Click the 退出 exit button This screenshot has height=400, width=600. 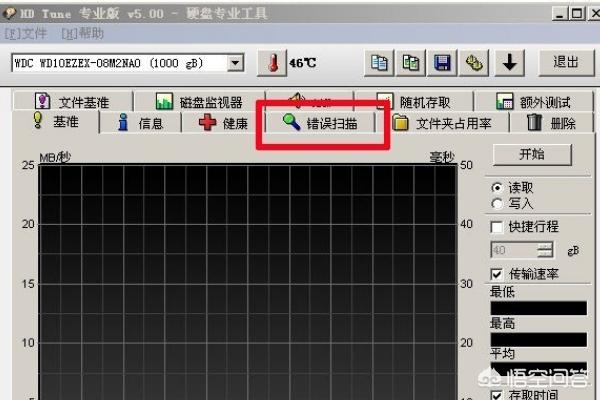tap(566, 62)
